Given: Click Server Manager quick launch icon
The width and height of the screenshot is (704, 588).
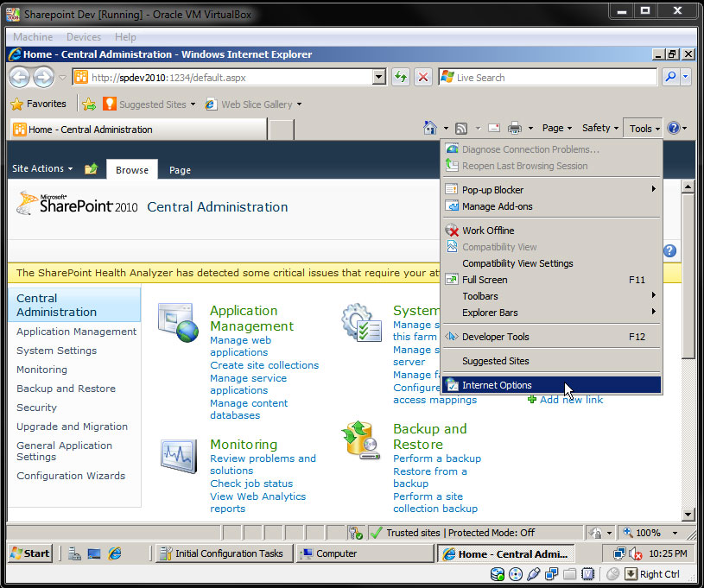Looking at the screenshot, I should click(74, 553).
